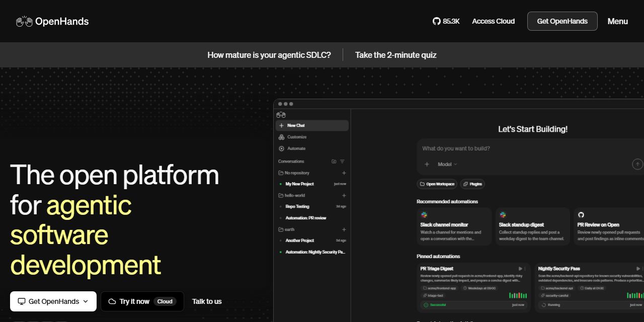Open the Model dropdown in chat box
This screenshot has width=644, height=322.
[447, 164]
